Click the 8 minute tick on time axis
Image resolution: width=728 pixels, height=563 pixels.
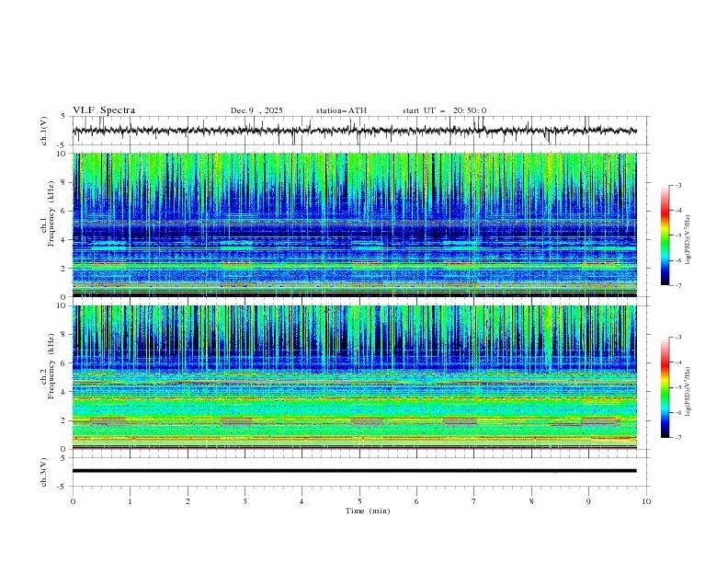click(531, 501)
